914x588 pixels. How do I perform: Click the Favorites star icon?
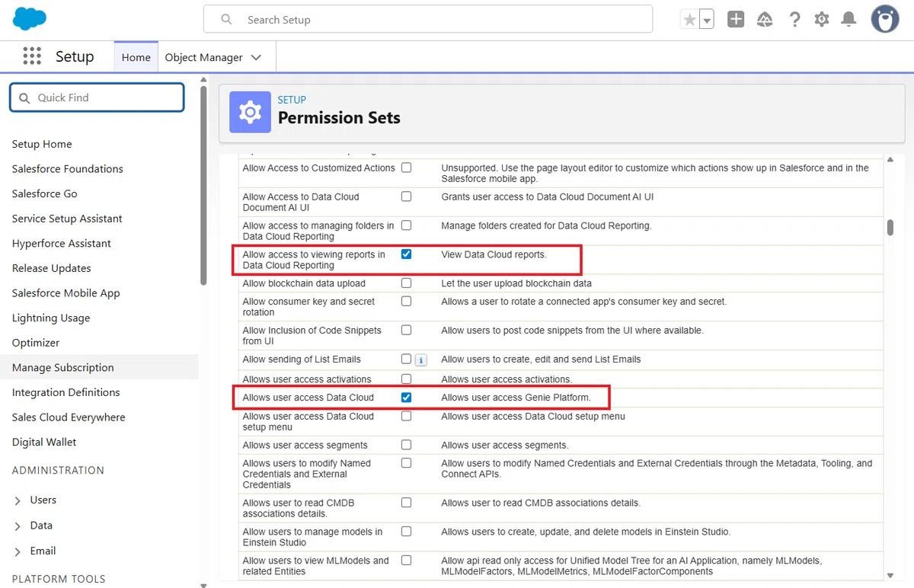689,20
